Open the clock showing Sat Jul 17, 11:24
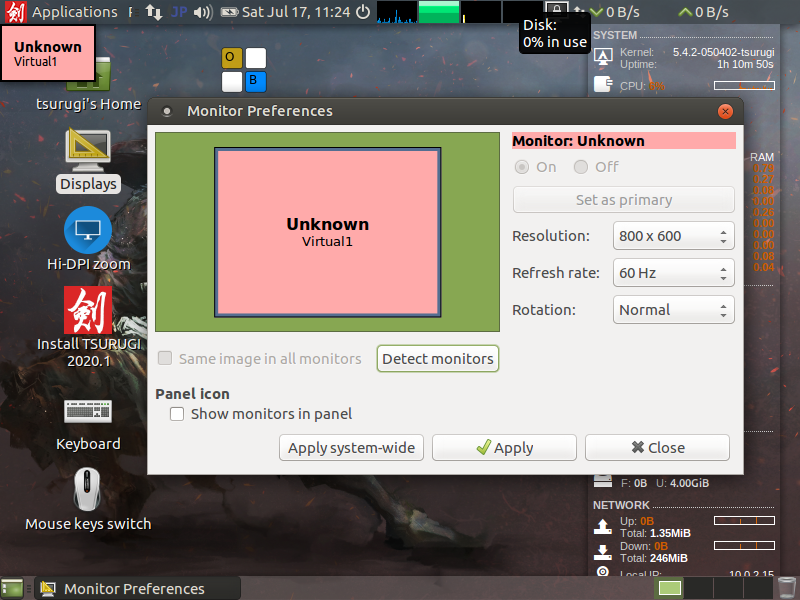 296,12
